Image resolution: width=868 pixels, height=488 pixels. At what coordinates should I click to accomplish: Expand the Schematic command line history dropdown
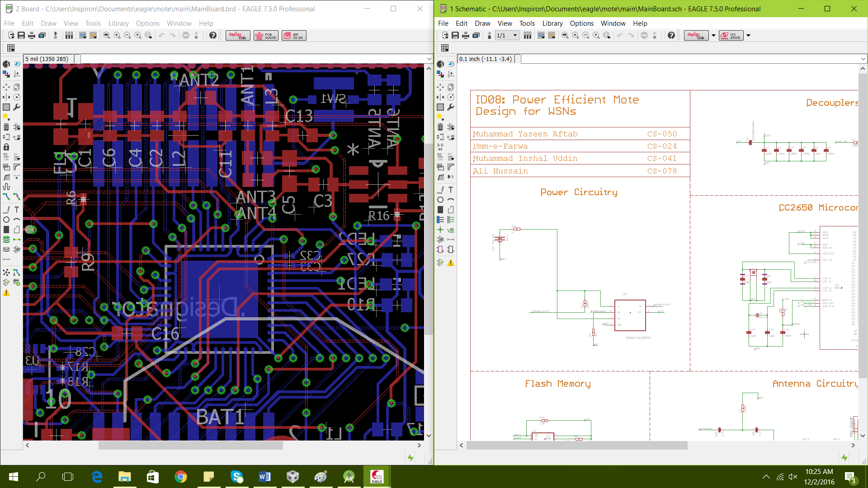863,59
